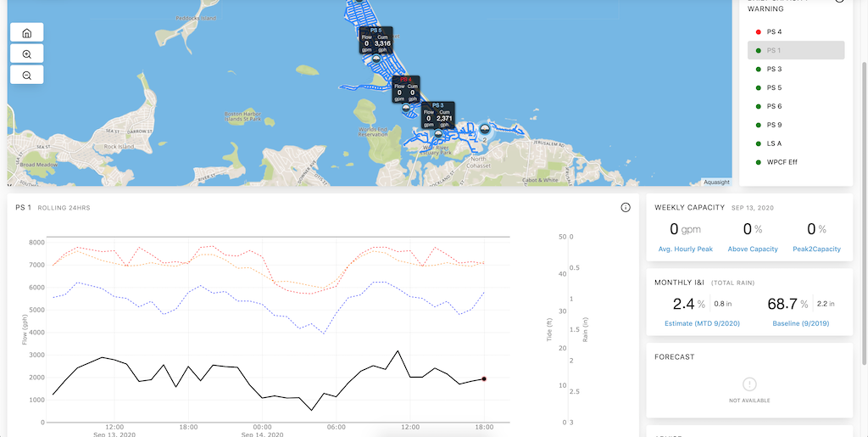The image size is (868, 437).
Task: Open the PS 1 chart info icon
Action: coord(626,207)
